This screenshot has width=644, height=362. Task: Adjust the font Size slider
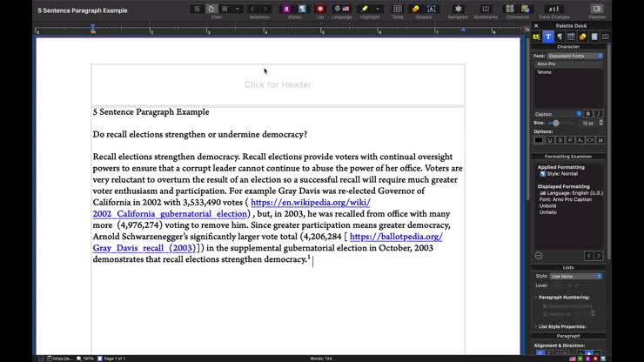[x=554, y=123]
